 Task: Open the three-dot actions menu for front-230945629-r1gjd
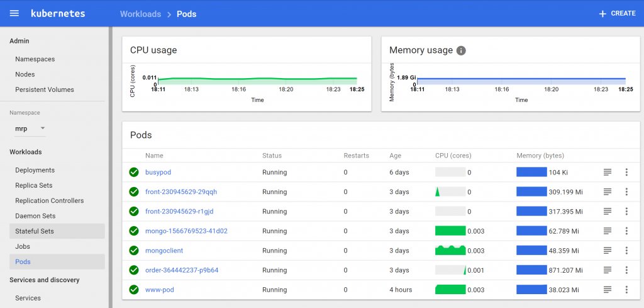pos(626,212)
